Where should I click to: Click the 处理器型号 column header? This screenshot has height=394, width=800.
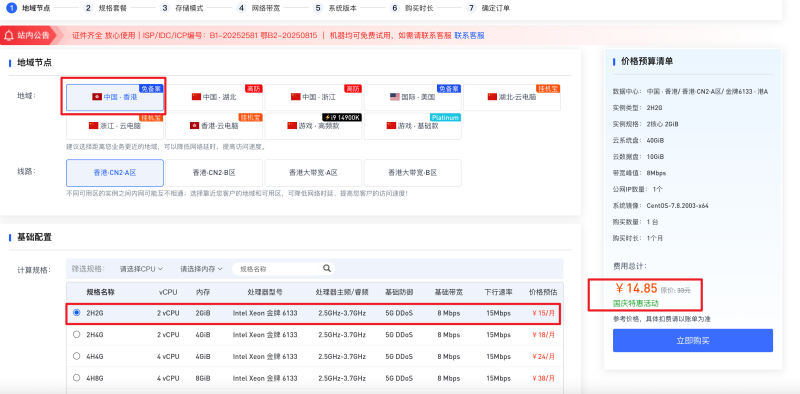coord(265,292)
